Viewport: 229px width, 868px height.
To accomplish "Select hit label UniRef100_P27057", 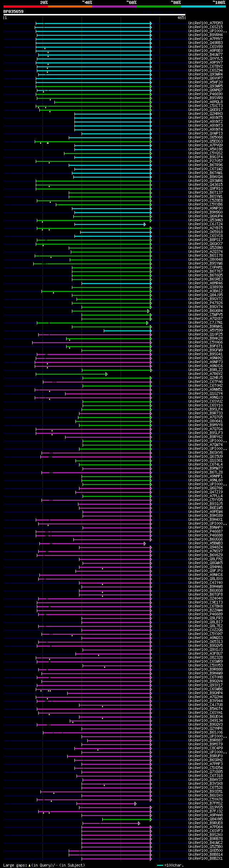I will coord(205,161).
